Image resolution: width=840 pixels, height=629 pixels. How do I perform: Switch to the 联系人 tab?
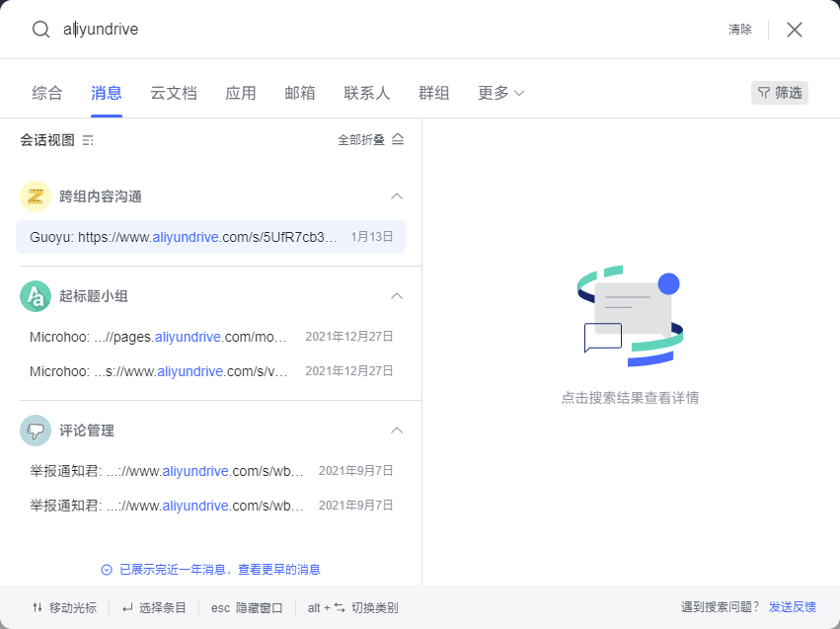tap(366, 93)
